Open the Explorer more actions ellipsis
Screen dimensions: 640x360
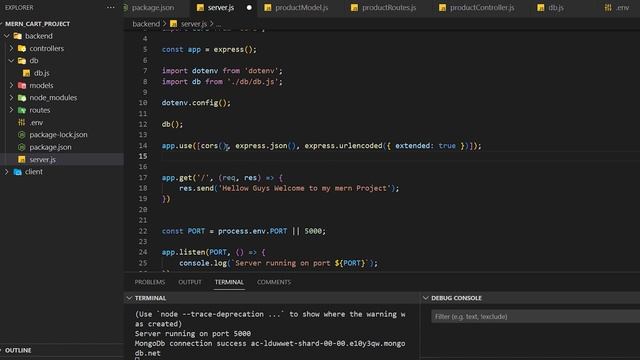[111, 7]
